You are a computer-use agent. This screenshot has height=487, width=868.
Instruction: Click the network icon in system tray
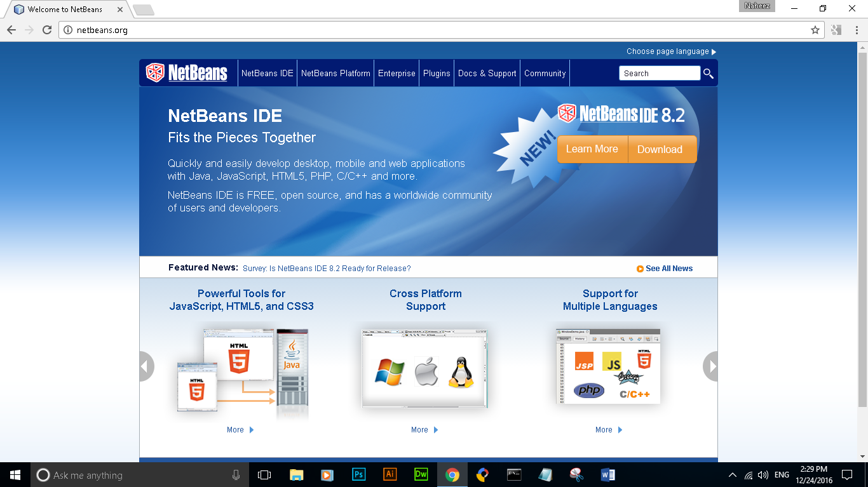click(749, 475)
